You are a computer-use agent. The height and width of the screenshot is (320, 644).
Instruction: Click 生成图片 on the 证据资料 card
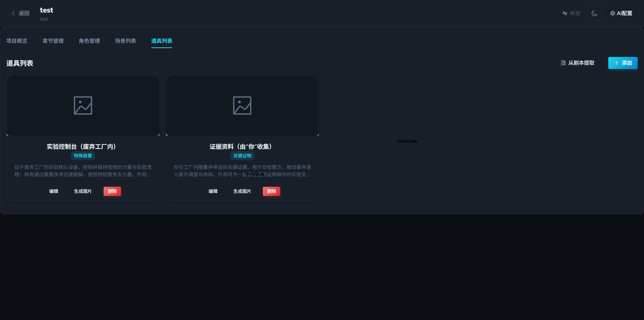(242, 191)
